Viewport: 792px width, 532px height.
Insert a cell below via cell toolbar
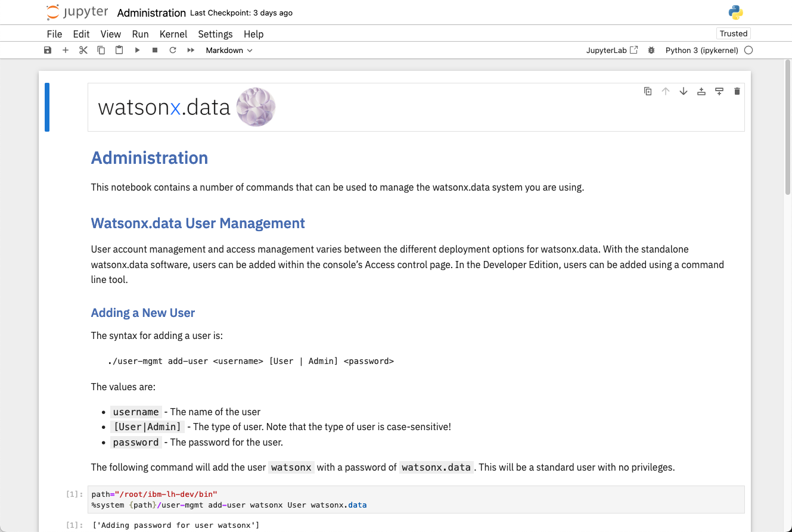[719, 91]
